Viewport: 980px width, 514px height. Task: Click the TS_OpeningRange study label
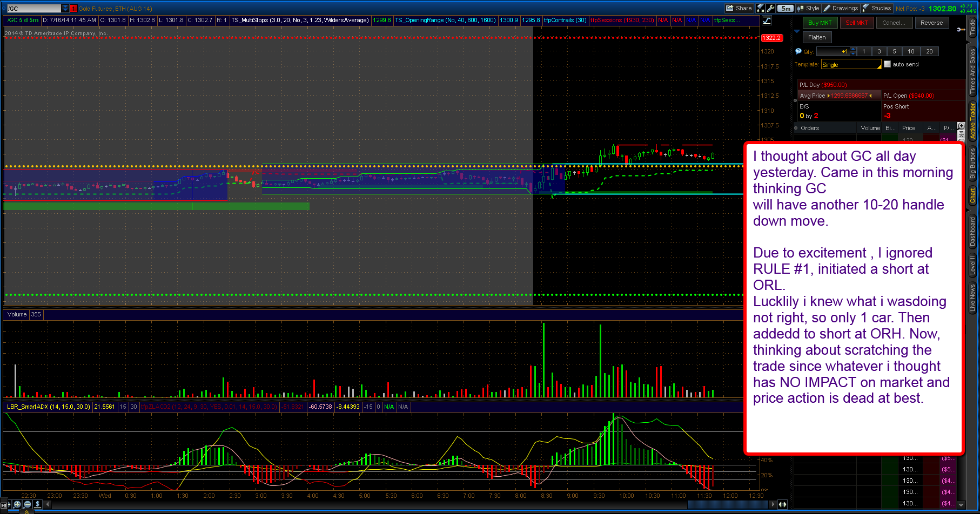(445, 21)
